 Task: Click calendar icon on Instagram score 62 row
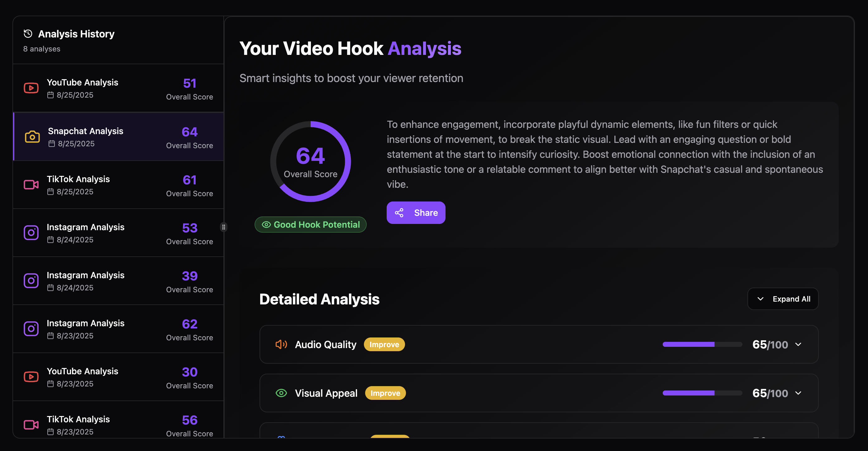pos(50,336)
